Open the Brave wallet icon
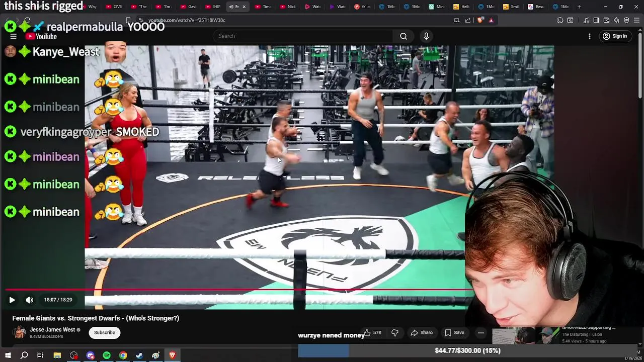This screenshot has height=362, width=644. pyautogui.click(x=606, y=20)
